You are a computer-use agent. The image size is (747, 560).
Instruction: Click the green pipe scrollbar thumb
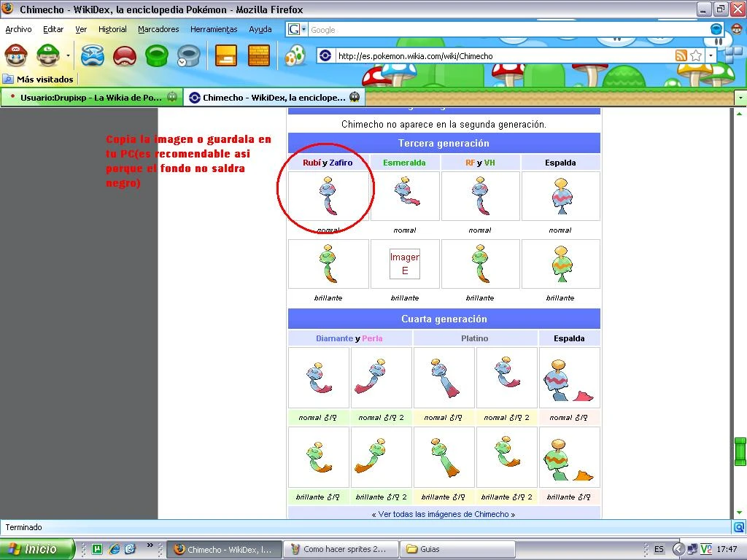pos(740,451)
